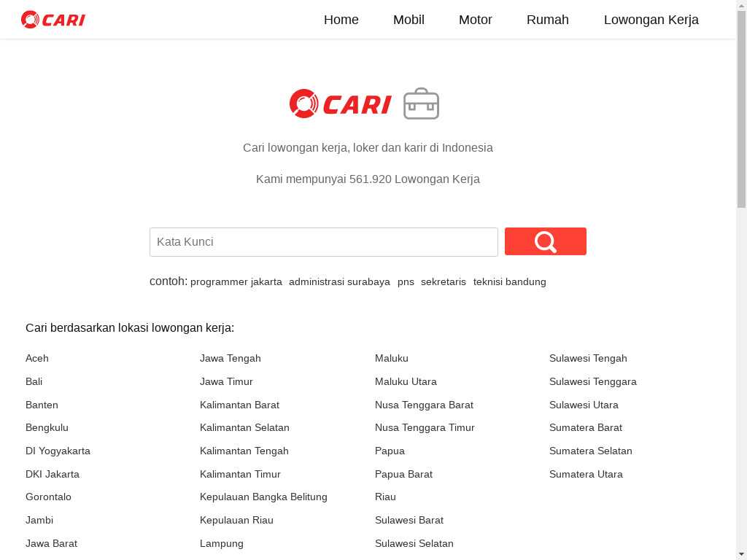Click the vertical scrollbar thumb
Image resolution: width=747 pixels, height=560 pixels.
pyautogui.click(x=741, y=109)
